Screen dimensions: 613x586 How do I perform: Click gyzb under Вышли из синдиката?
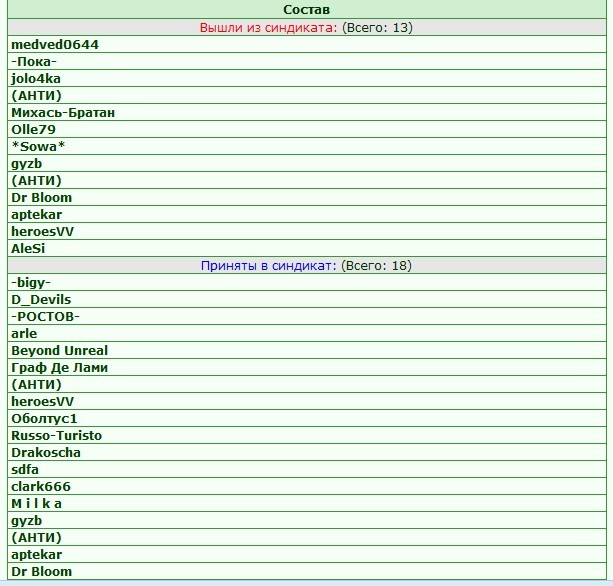[27, 164]
